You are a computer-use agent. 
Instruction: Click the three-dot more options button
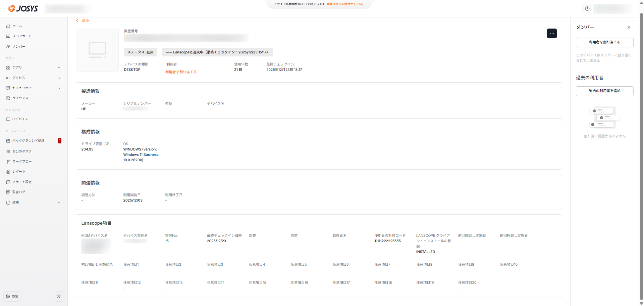(552, 34)
